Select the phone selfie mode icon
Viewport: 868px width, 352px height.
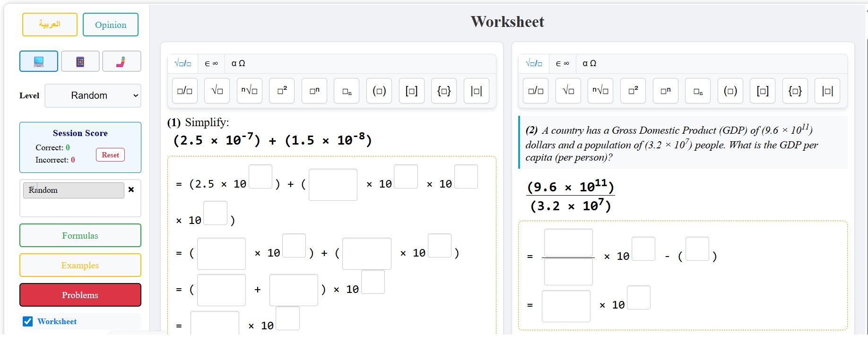pyautogui.click(x=122, y=61)
